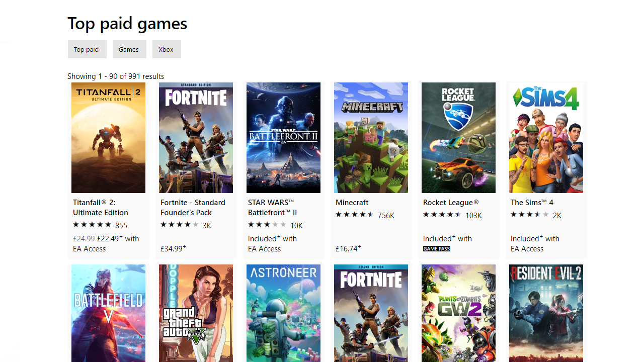This screenshot has width=644, height=362.
Task: Click the Top paid filter chip
Action: [87, 49]
